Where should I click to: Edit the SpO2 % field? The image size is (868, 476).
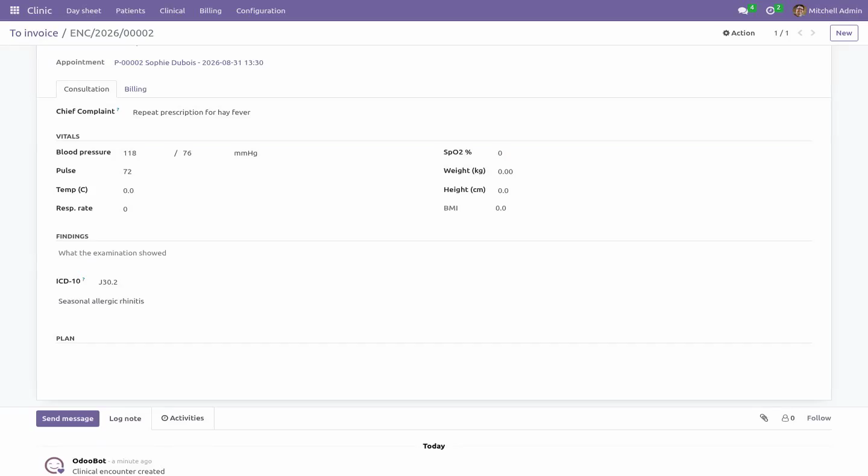[654, 153]
